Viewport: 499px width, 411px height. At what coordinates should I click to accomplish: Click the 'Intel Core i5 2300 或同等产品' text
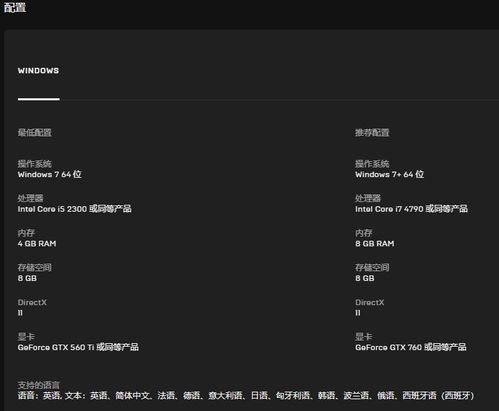pyautogui.click(x=75, y=209)
